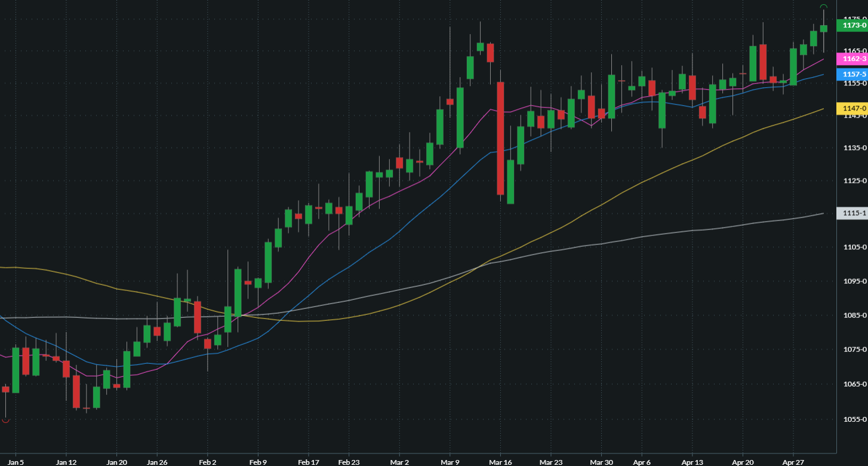Click the yellow 1147-0 moving average tag

(x=852, y=108)
